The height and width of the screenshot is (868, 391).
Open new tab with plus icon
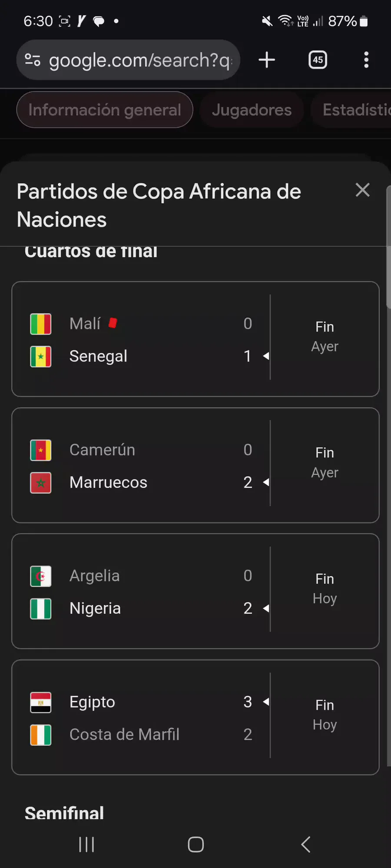coord(267,60)
